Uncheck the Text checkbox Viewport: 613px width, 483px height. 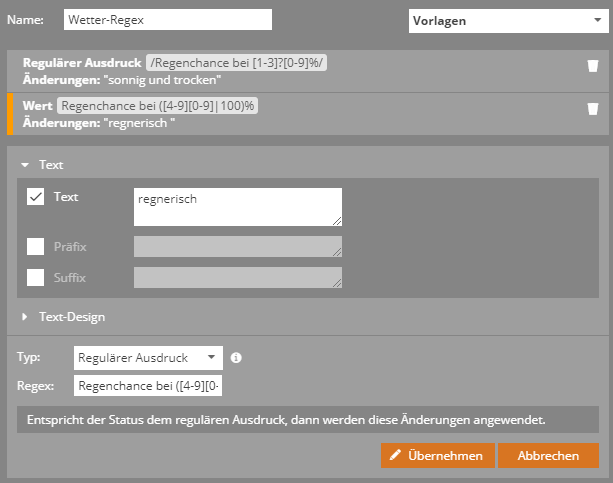[36, 197]
